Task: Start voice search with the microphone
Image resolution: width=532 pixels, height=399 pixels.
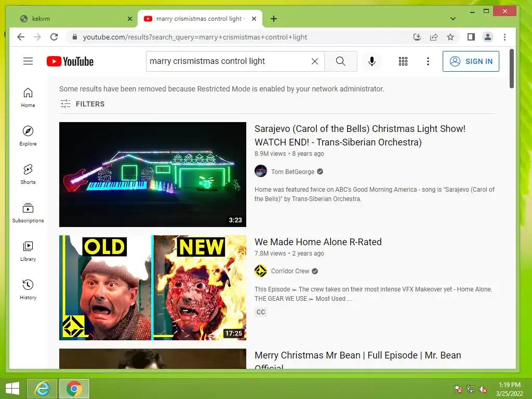Action: 371,61
